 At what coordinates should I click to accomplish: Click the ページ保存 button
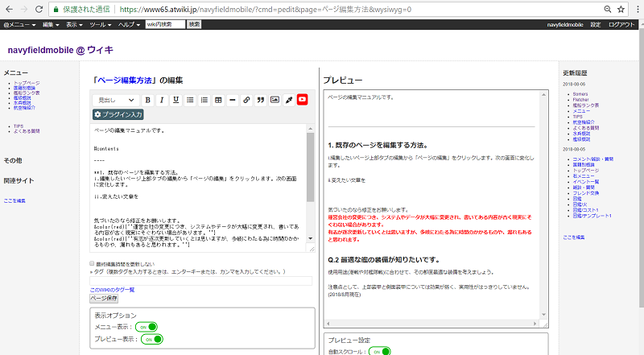[104, 299]
